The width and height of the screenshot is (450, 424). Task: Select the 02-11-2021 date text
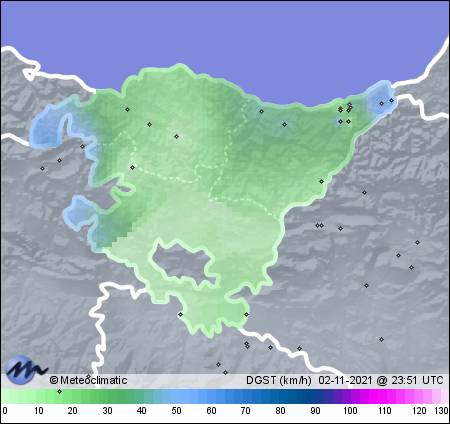pos(345,380)
